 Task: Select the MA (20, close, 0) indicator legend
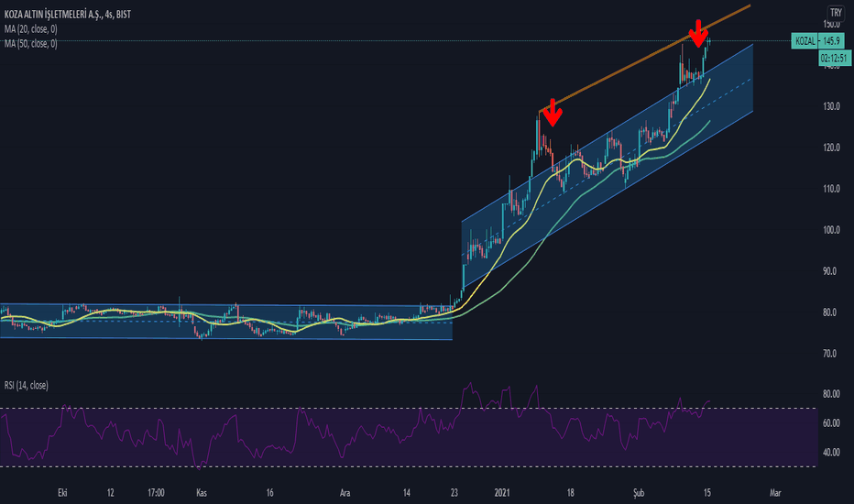(30, 29)
